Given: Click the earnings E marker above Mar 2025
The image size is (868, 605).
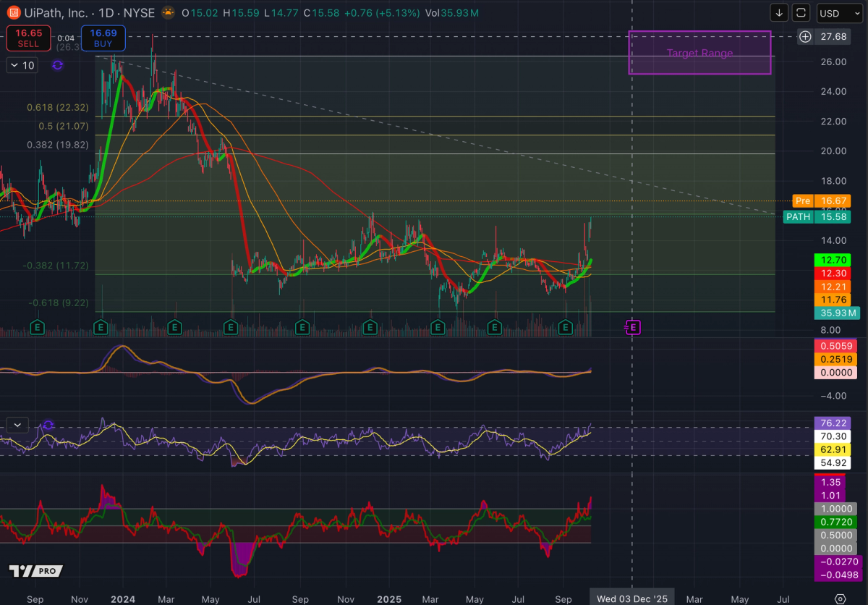Looking at the screenshot, I should (x=438, y=328).
